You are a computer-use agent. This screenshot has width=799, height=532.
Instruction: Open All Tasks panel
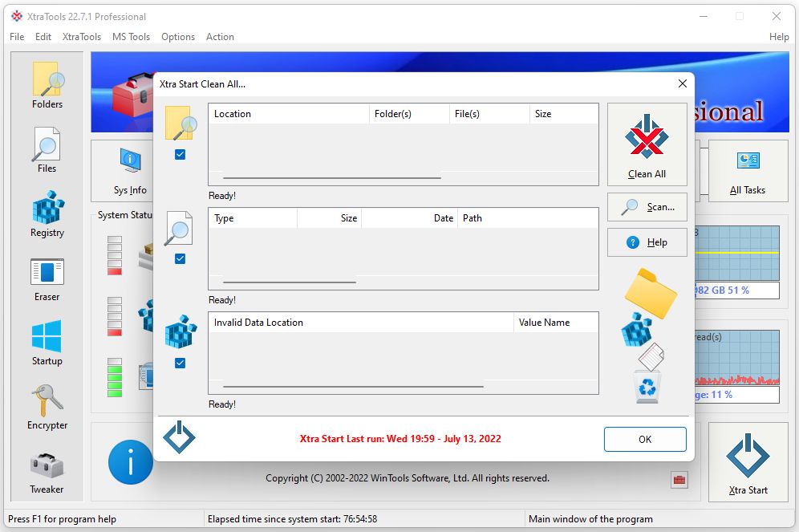[748, 171]
